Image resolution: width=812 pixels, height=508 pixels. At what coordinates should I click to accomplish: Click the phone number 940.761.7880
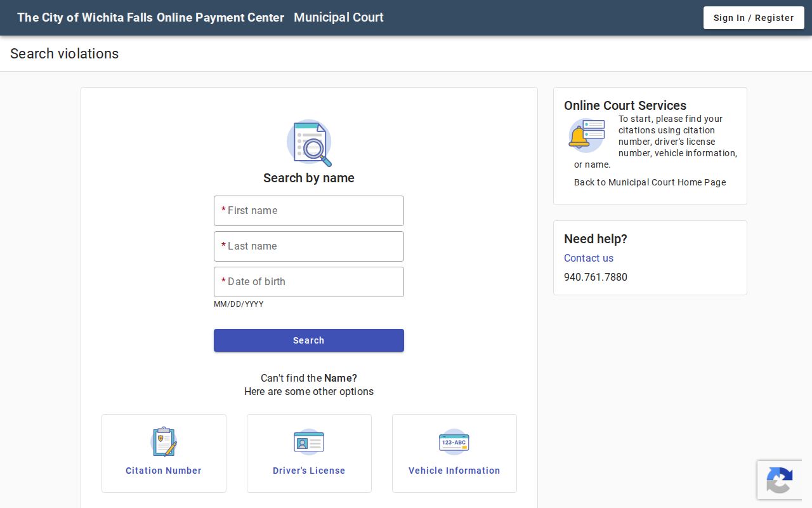click(x=596, y=277)
